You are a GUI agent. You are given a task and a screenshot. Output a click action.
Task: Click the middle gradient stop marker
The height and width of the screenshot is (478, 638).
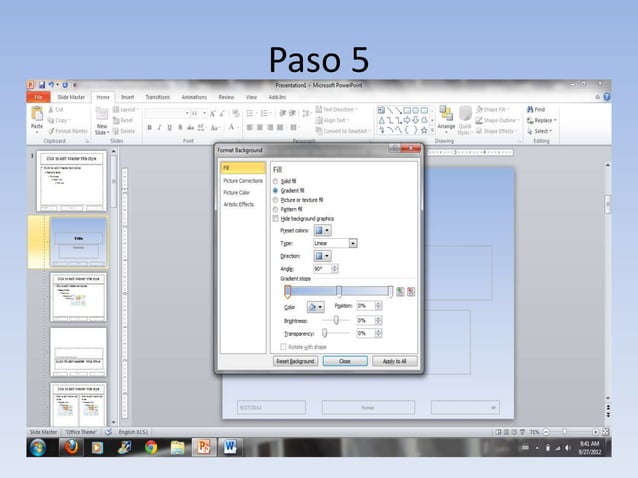(339, 292)
